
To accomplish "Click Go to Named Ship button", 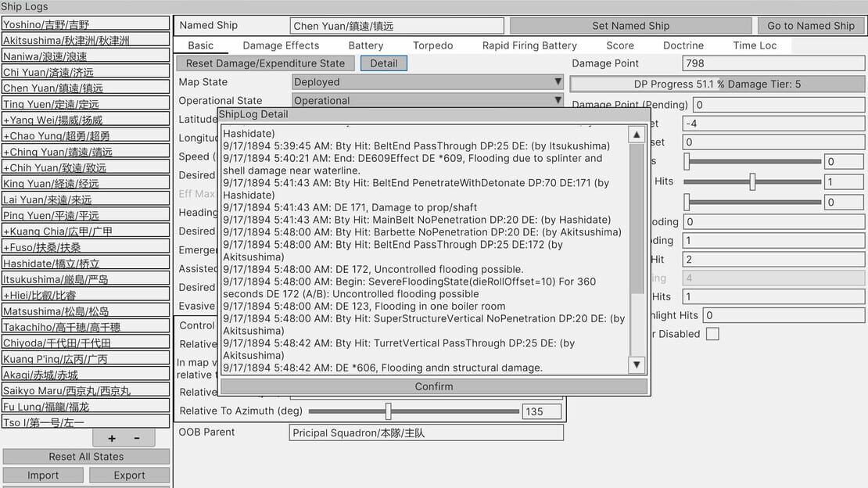I will pos(811,26).
